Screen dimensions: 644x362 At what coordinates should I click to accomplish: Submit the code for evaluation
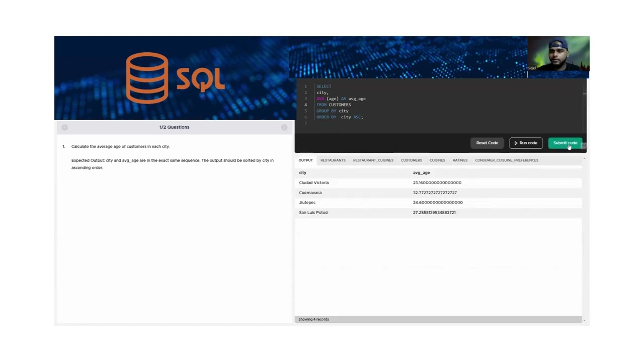[565, 143]
